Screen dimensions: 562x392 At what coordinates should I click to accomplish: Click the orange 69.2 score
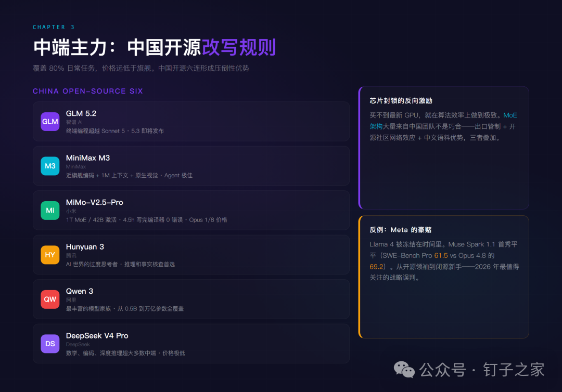[376, 267]
